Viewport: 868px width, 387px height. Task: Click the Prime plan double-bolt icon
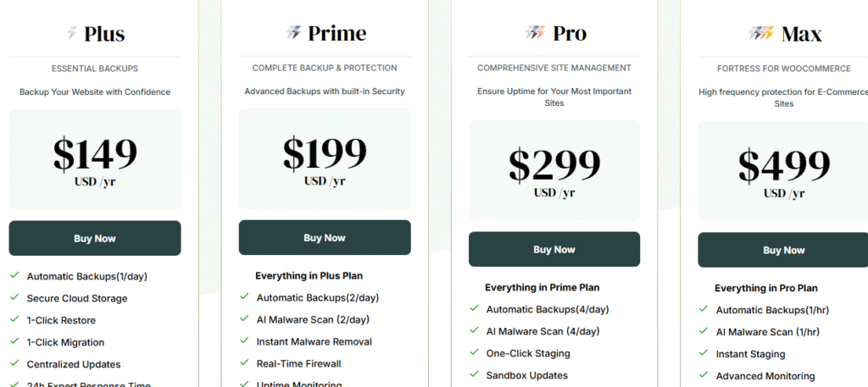293,33
